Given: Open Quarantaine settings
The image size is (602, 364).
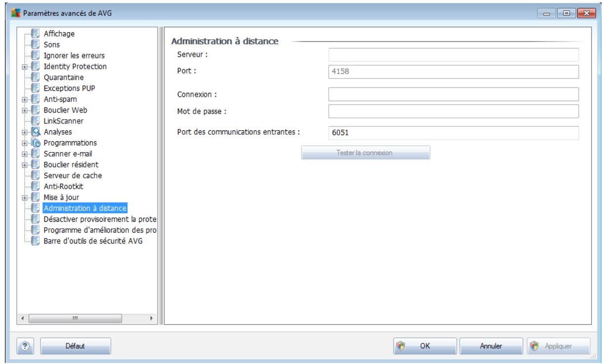Looking at the screenshot, I should (64, 78).
